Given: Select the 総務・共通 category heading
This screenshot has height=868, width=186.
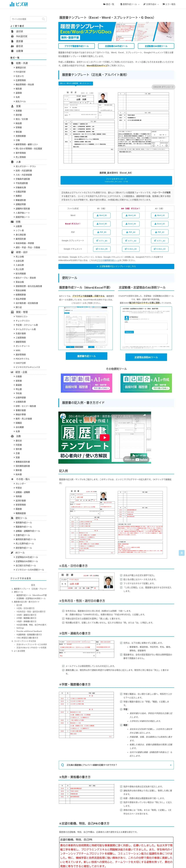Looking at the screenshot, I should [22, 63].
